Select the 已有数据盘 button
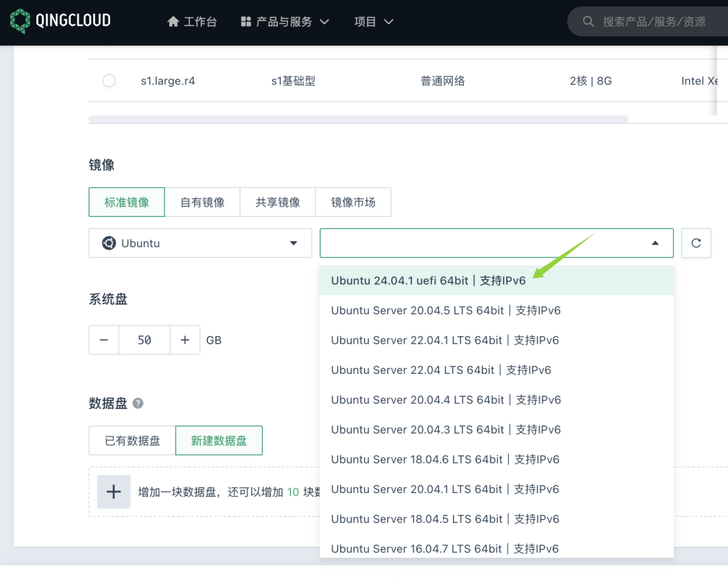 click(132, 441)
